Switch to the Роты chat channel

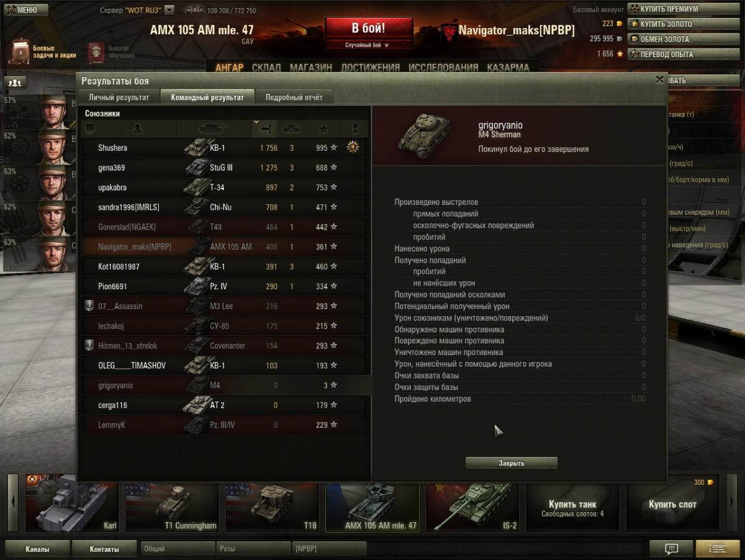253,549
